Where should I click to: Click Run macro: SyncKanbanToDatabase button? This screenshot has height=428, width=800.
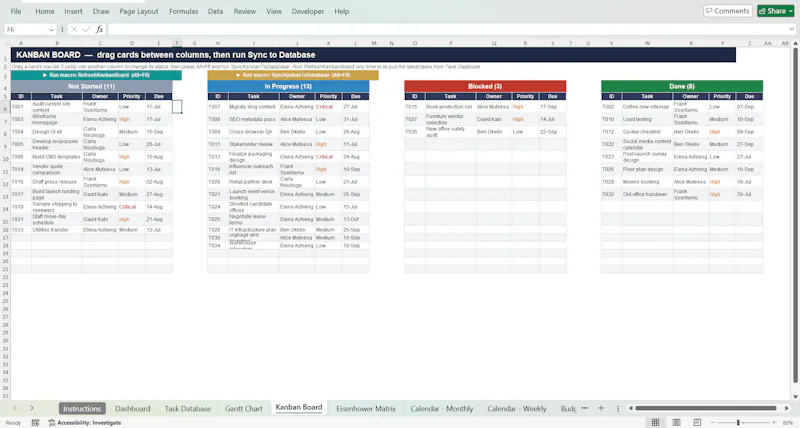[x=293, y=75]
